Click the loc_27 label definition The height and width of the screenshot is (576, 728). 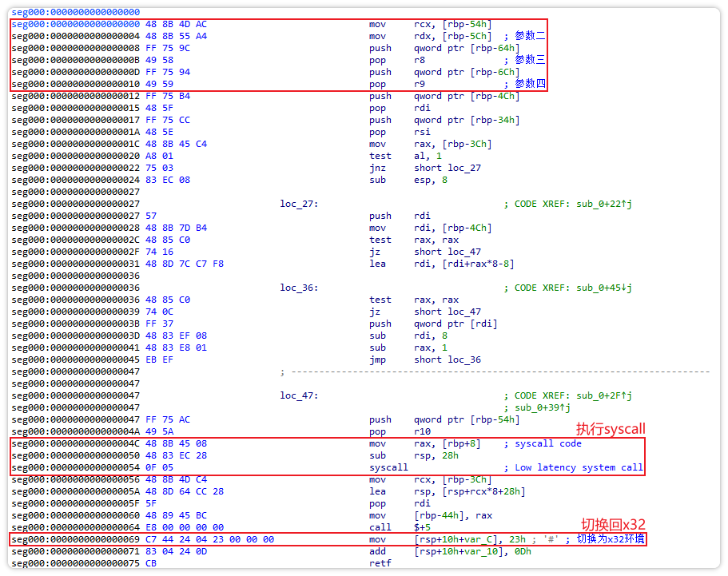tap(299, 204)
